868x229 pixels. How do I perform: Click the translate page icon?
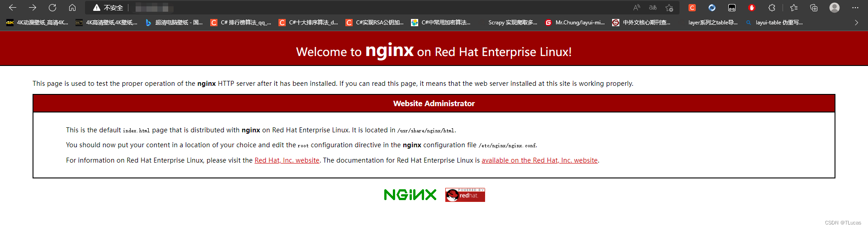click(653, 8)
